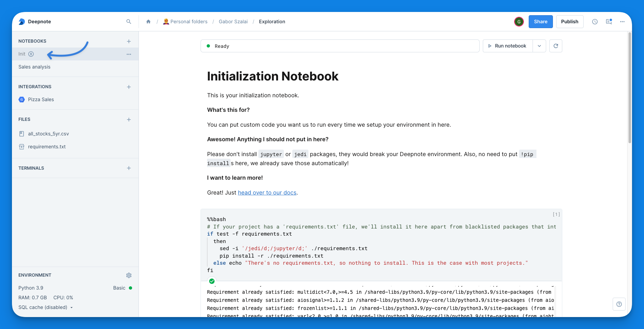Add a new notebook with the plus icon

point(129,41)
